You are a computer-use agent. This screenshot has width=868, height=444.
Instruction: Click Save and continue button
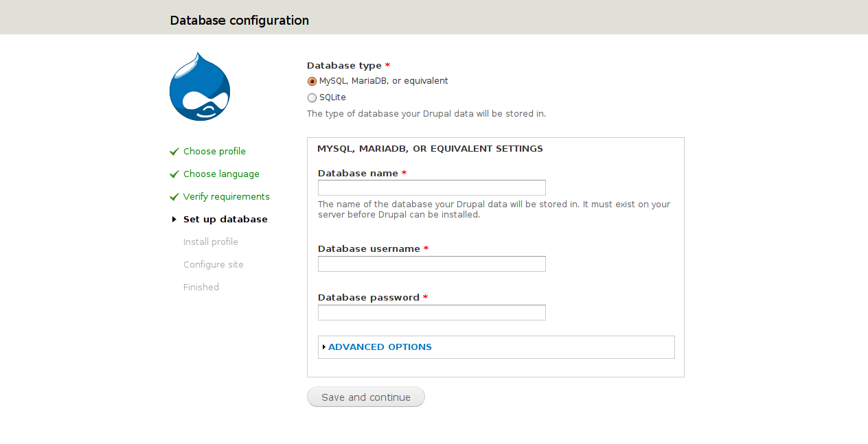(366, 397)
